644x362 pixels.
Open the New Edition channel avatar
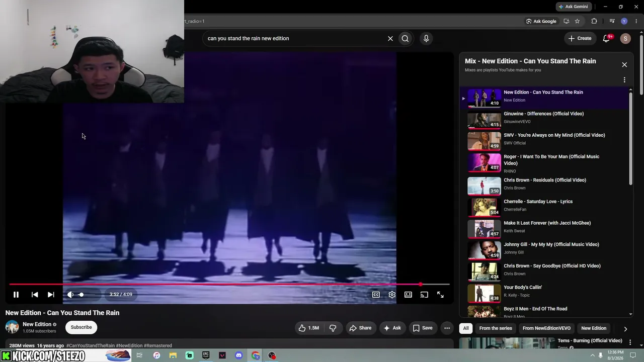[12, 327]
